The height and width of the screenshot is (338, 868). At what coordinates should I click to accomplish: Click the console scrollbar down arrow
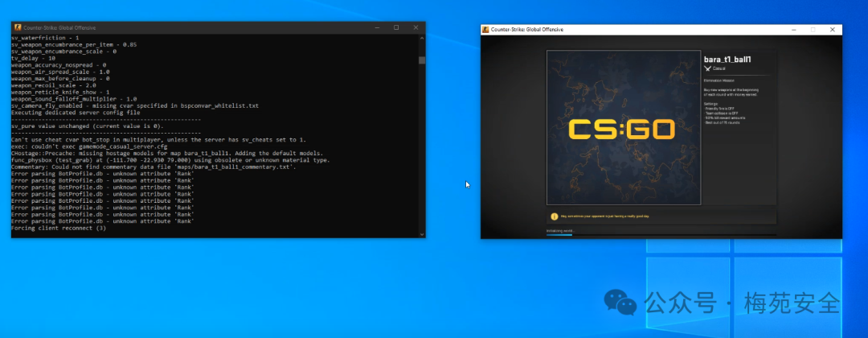(422, 234)
